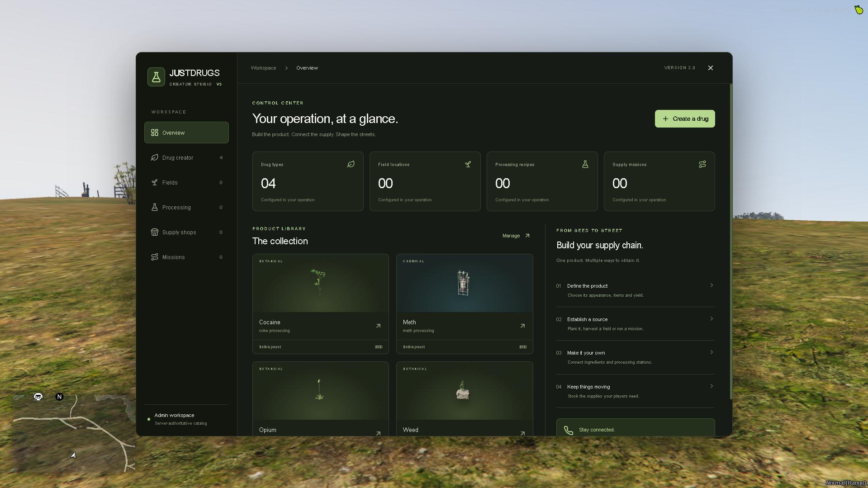
Task: Expand the Establish a source step chevron
Action: 711,318
